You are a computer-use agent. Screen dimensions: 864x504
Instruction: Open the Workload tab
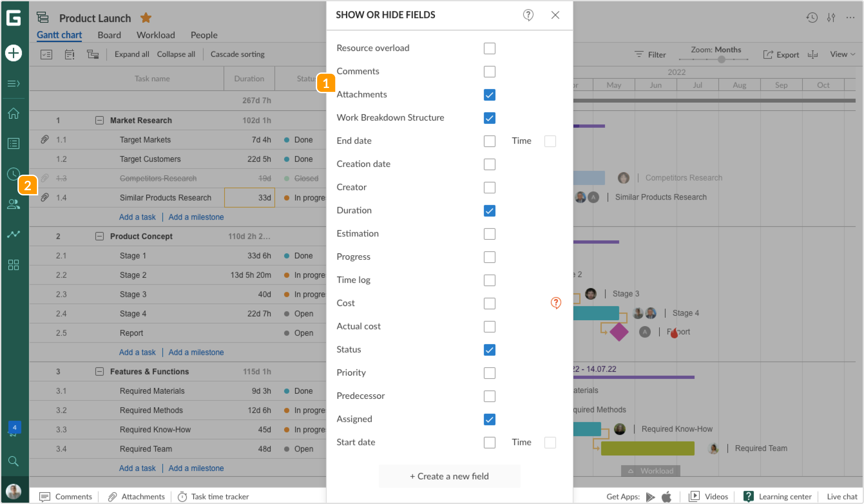coord(156,35)
